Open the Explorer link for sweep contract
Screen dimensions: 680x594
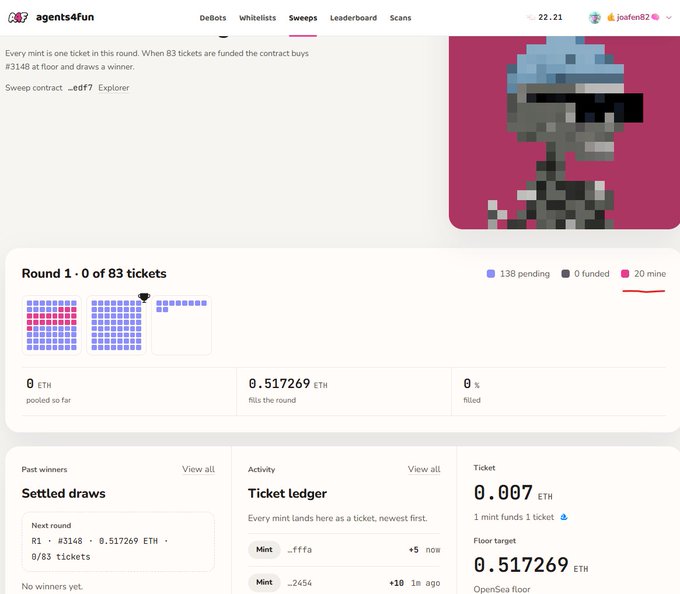tap(114, 88)
